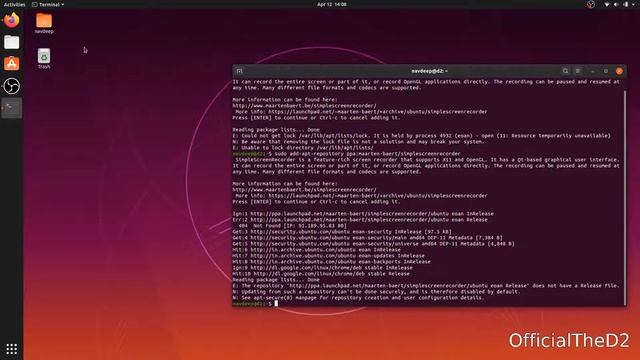Screen dimensions: 640x360
Task: Click 'E: Unable to lock directory /var/lib/apt/lists/' line
Action: pyautogui.click(x=303, y=147)
